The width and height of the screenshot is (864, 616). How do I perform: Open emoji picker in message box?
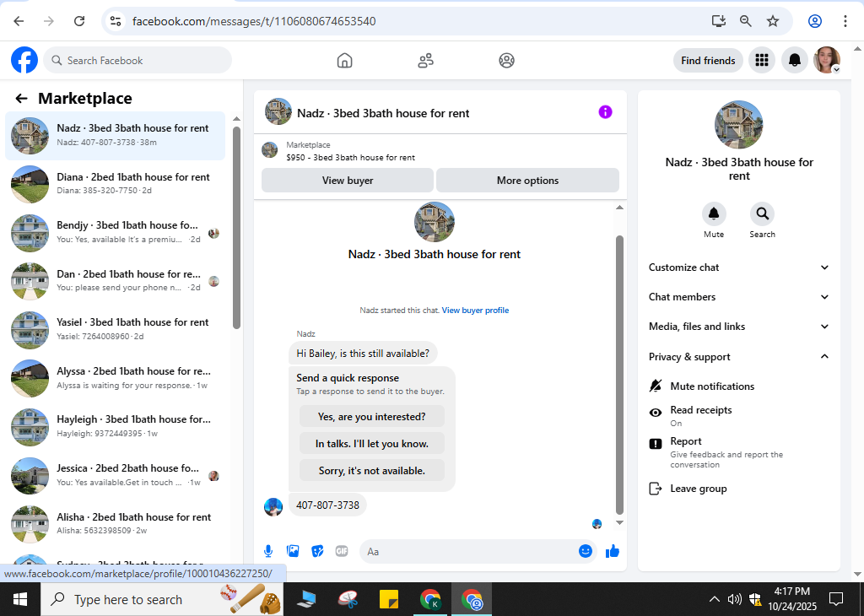(586, 551)
